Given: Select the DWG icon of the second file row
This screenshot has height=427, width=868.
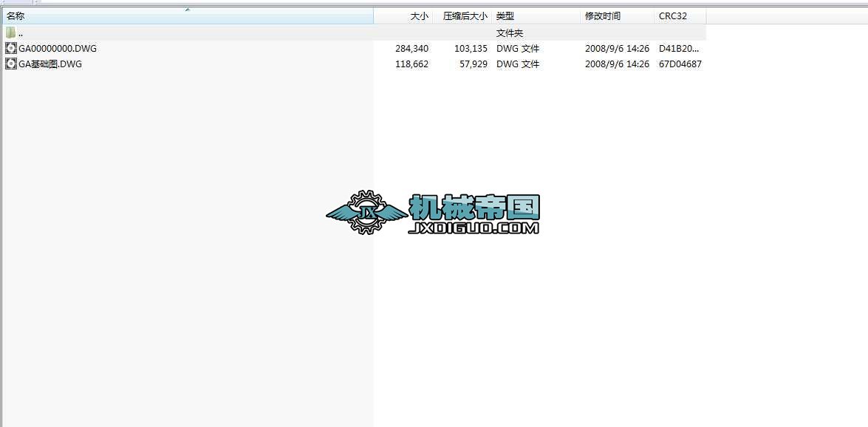Looking at the screenshot, I should 10,64.
